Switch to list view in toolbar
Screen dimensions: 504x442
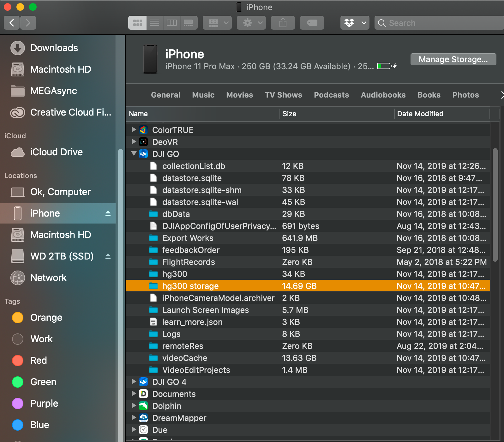[x=155, y=23]
